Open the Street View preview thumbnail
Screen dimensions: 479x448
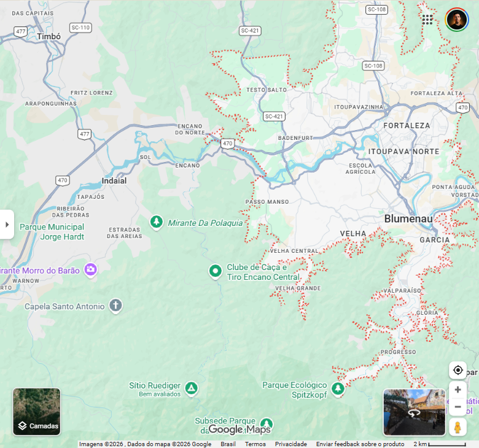click(414, 412)
